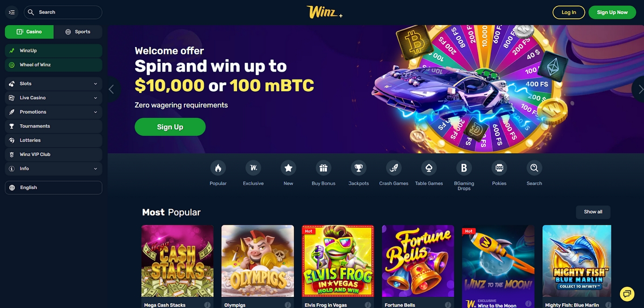Expand the Promotions submenu
Viewport: 644px width, 308px height.
coord(54,112)
